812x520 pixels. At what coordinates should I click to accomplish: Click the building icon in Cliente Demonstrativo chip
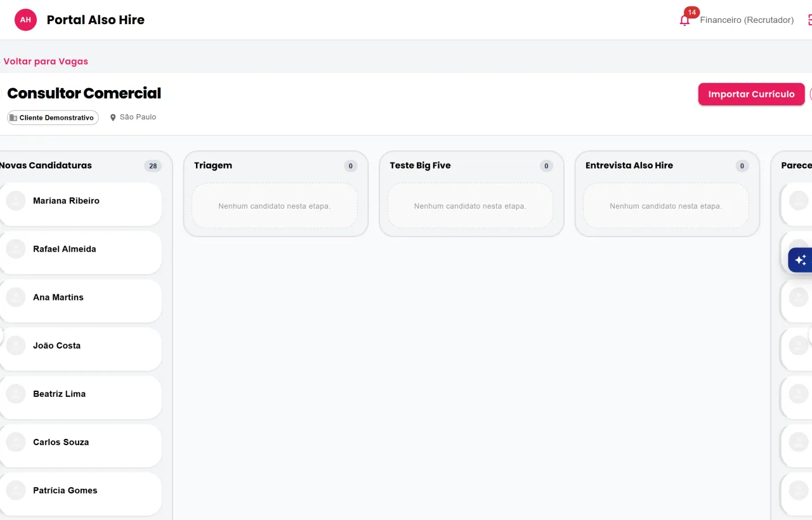click(13, 118)
